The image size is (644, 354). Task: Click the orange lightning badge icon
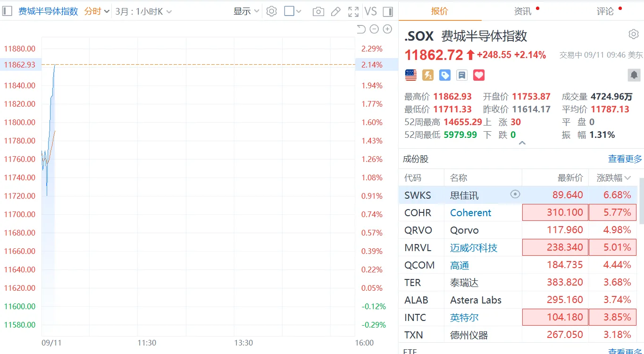(428, 75)
